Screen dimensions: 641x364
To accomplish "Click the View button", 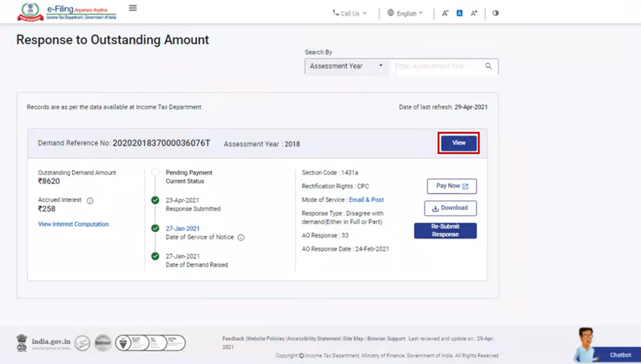I will coord(459,143).
